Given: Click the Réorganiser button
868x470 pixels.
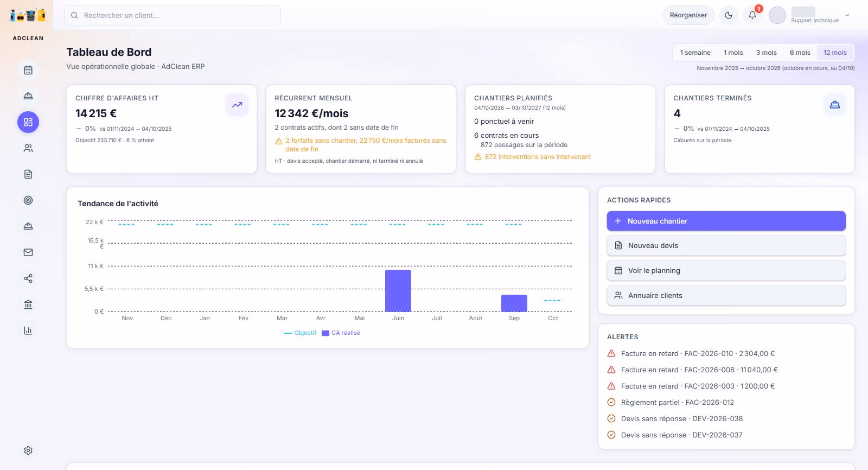Looking at the screenshot, I should (688, 15).
